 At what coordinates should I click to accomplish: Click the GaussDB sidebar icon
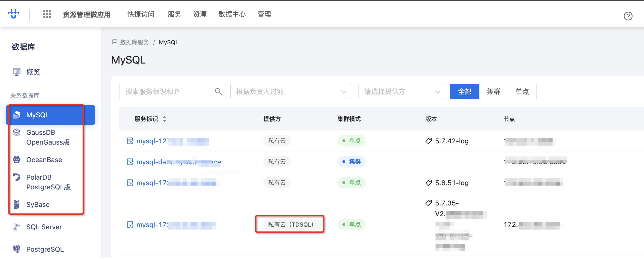(x=17, y=132)
